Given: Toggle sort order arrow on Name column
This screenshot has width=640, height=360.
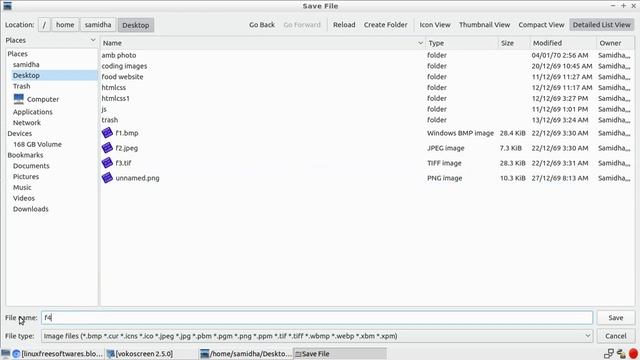Looking at the screenshot, I should (420, 43).
